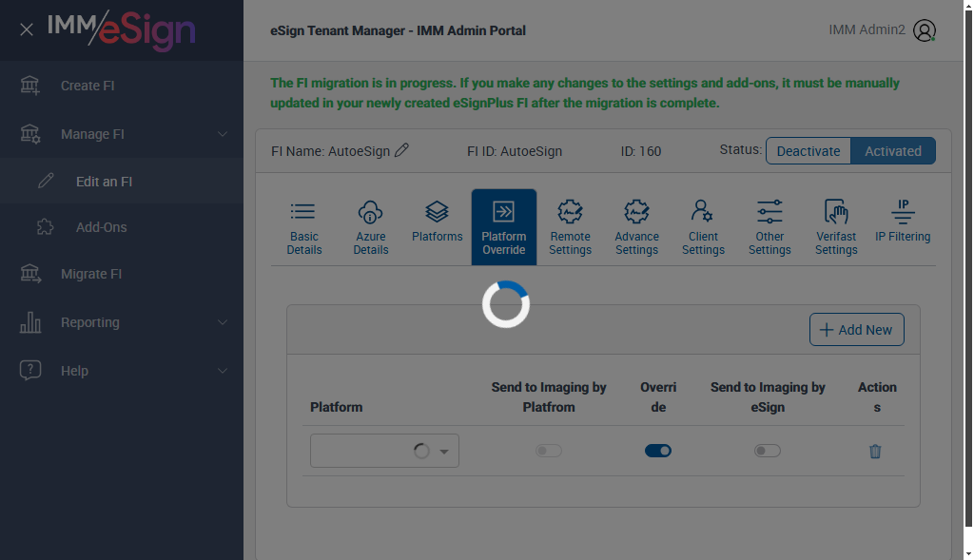
Task: Click the Azure Details cloud icon
Action: (370, 212)
